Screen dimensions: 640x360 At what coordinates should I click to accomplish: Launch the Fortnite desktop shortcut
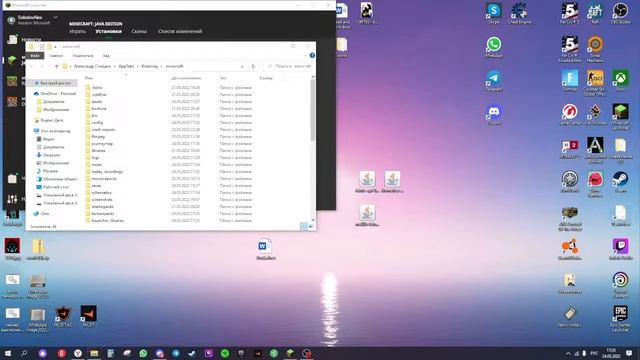(x=570, y=80)
